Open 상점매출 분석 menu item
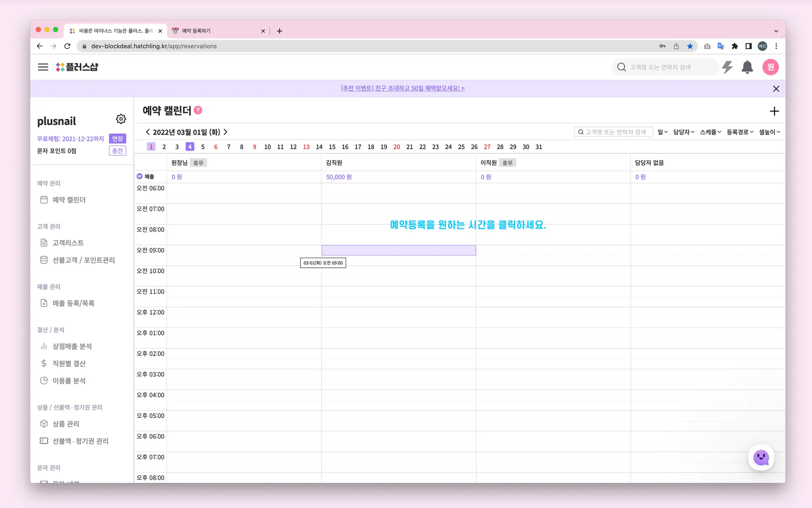The height and width of the screenshot is (508, 812). click(x=72, y=346)
